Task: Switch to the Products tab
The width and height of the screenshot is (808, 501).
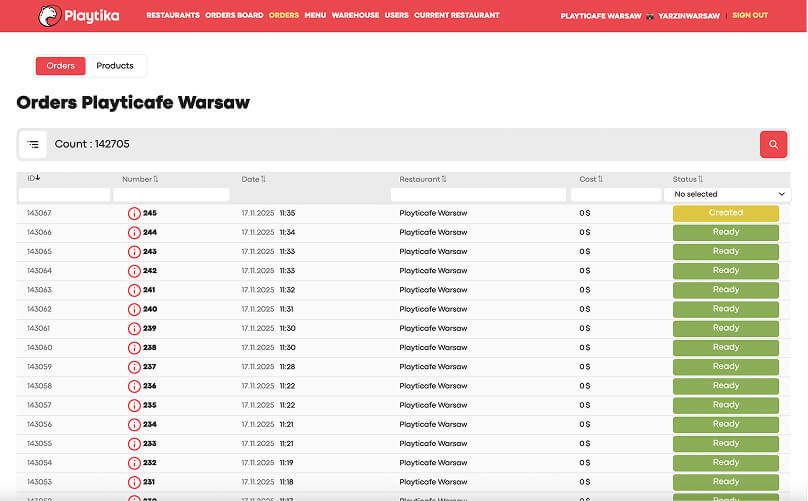Action: (x=115, y=66)
